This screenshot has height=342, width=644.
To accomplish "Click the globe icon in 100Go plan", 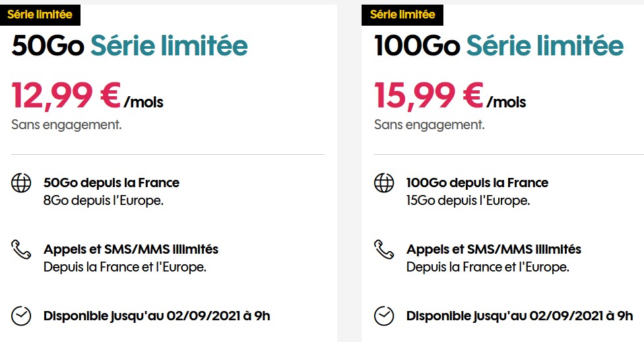I will [x=384, y=183].
